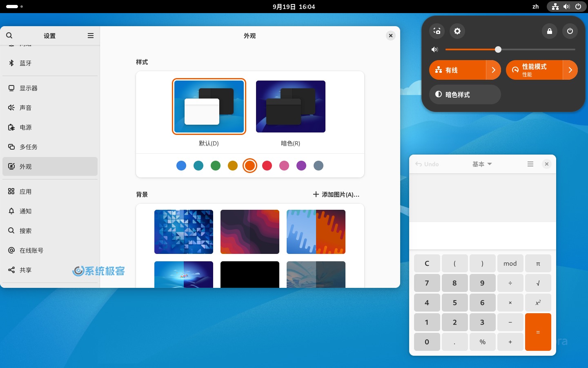
Task: Click the search icon in Settings sidebar
Action: tap(9, 36)
